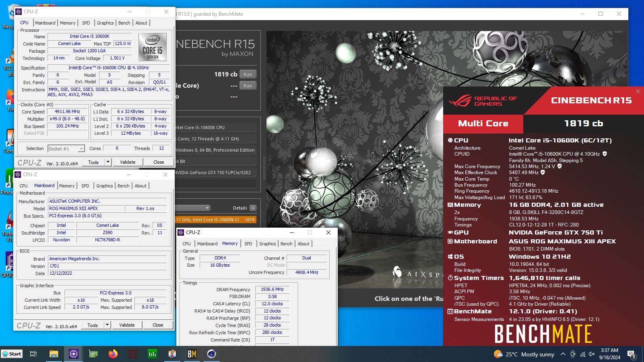Click the Intel Core i5 logo in CPU-Z
Viewport: 644px width, 362px height.
(153, 47)
